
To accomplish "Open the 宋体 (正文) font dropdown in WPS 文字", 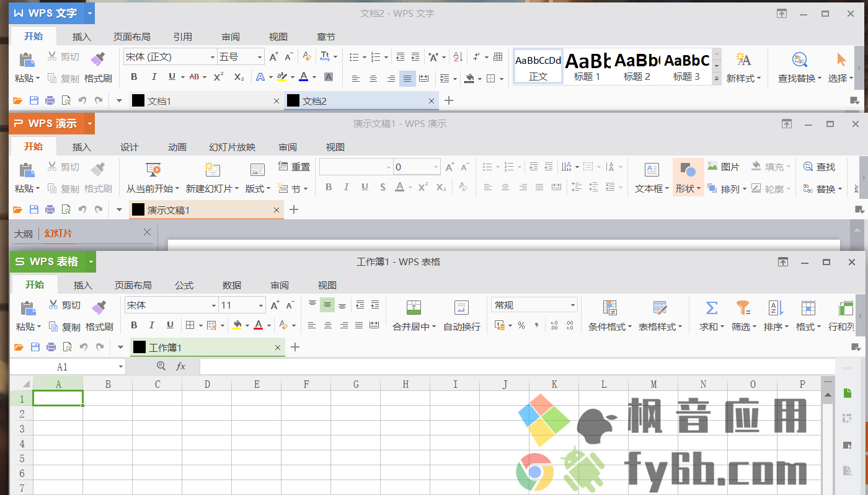I will (212, 57).
